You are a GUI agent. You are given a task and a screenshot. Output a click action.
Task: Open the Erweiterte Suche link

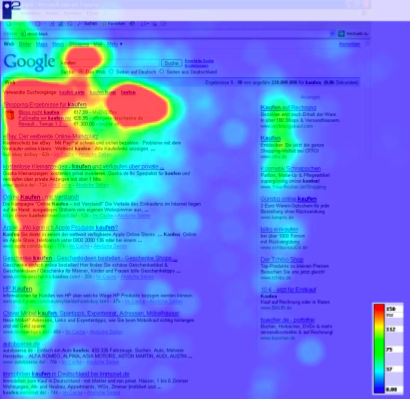coord(199,61)
